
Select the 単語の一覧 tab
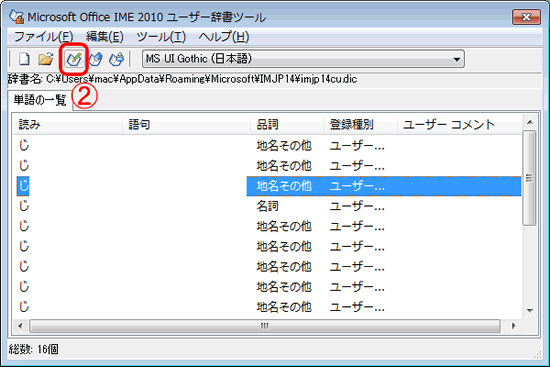point(40,100)
